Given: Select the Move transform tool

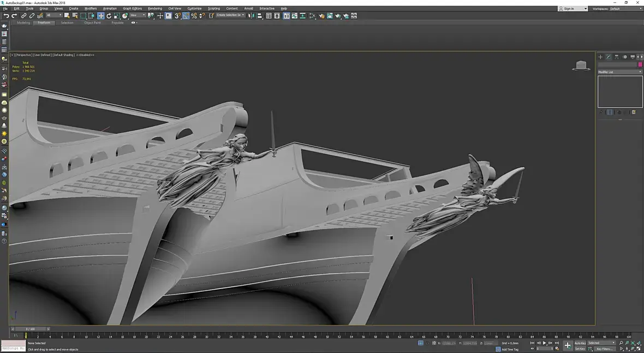Looking at the screenshot, I should [101, 16].
